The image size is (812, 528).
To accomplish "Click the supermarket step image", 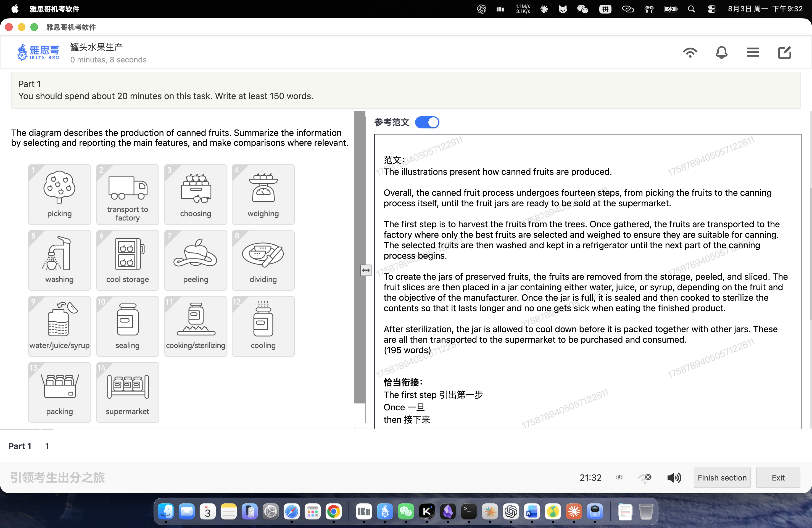I will [x=127, y=392].
